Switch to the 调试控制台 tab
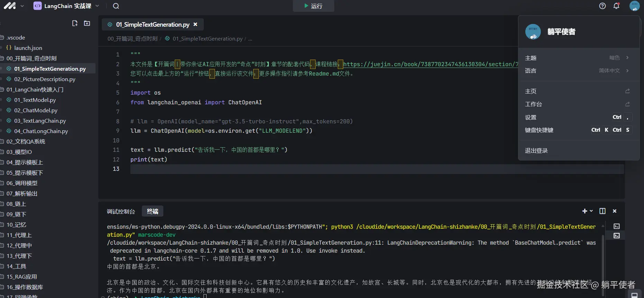644x298 pixels. pyautogui.click(x=121, y=211)
